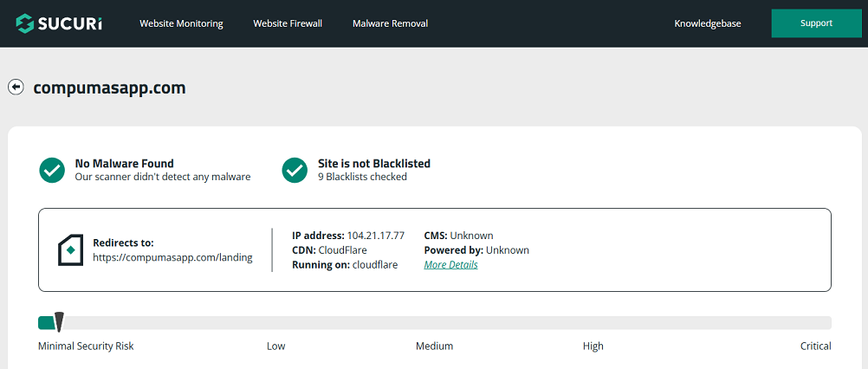868x369 pixels.
Task: Click the redirect URL compumasapp.com/landing
Action: [x=172, y=257]
